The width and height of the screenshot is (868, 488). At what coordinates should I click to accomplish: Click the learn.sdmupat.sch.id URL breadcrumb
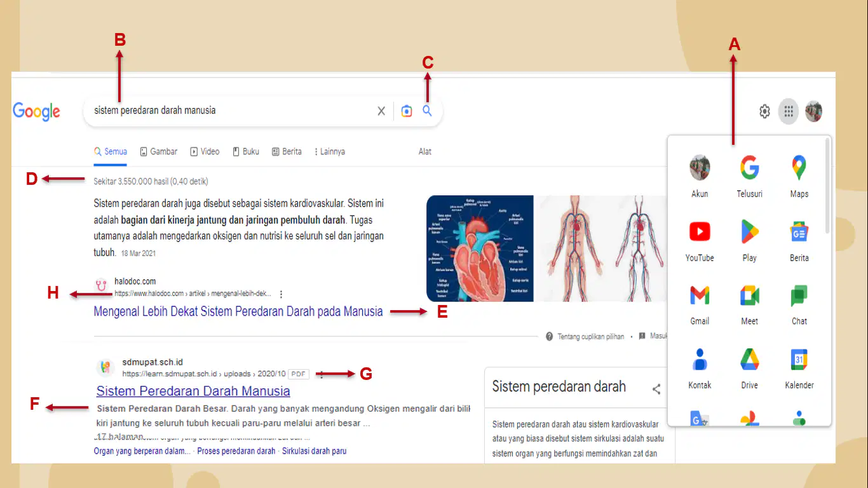coord(204,374)
